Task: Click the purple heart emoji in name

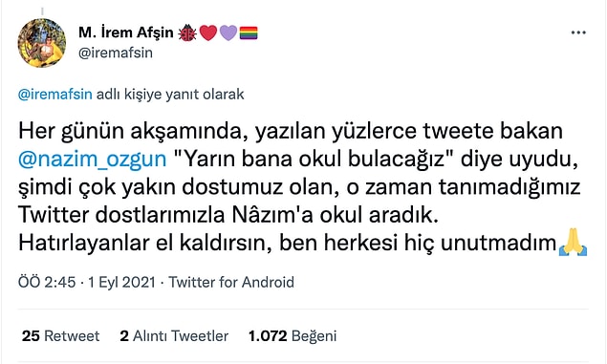Action: [x=228, y=32]
